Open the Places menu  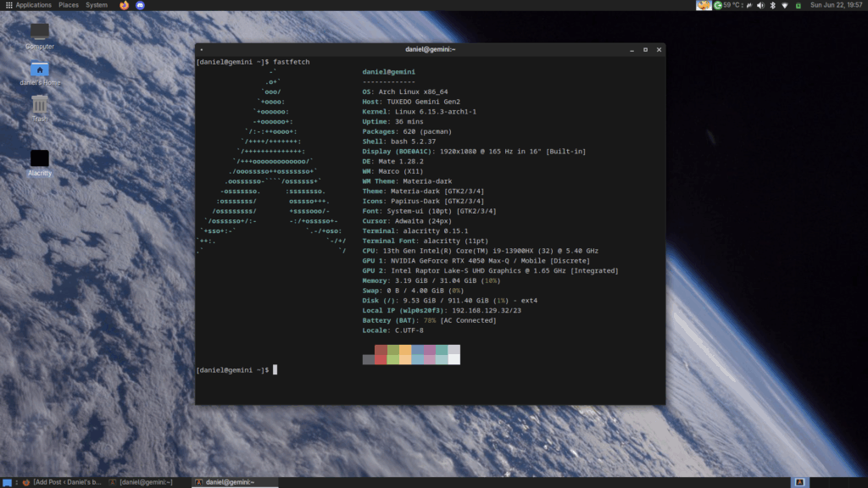(69, 5)
